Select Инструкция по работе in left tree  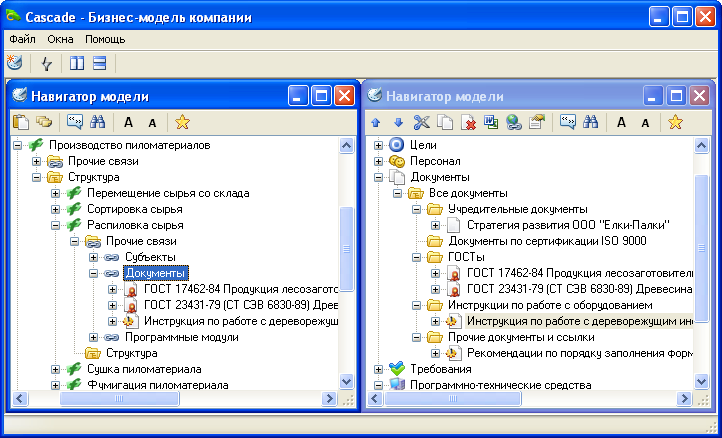(x=241, y=321)
